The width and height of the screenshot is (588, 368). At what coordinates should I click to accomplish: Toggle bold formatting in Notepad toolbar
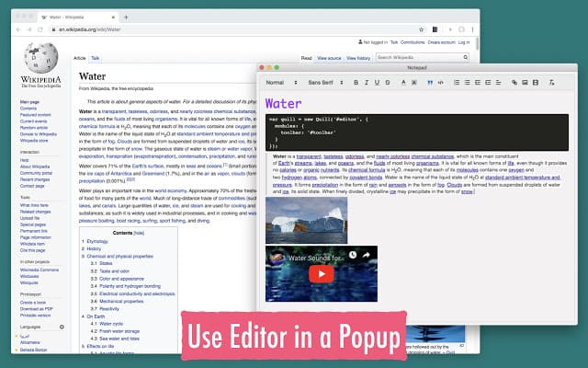(356, 83)
